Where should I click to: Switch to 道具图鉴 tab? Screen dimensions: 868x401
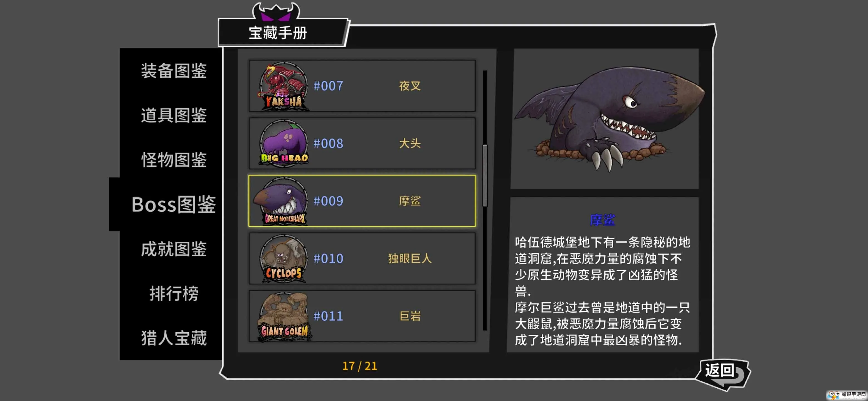pyautogui.click(x=174, y=115)
